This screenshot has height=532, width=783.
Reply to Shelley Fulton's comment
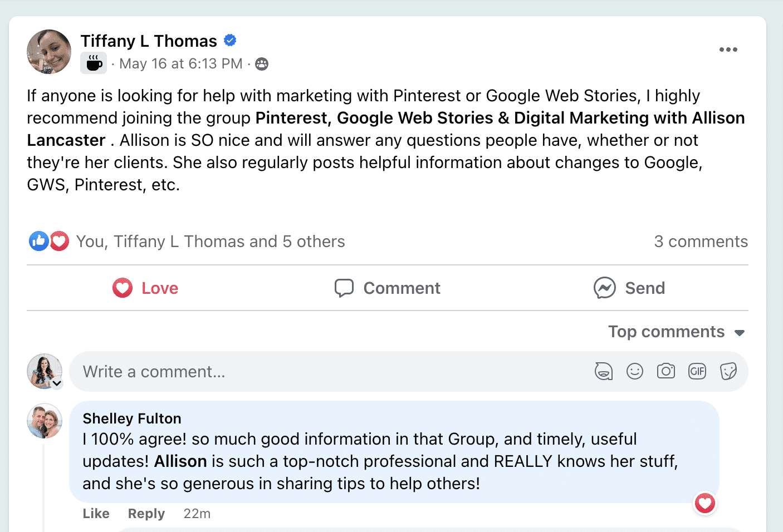tap(146, 513)
